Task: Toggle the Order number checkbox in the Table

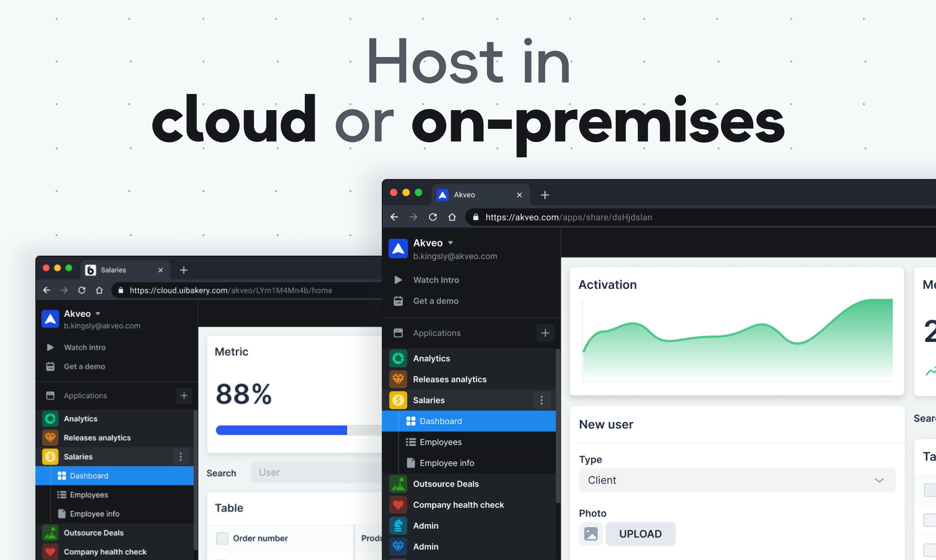Action: point(222,538)
